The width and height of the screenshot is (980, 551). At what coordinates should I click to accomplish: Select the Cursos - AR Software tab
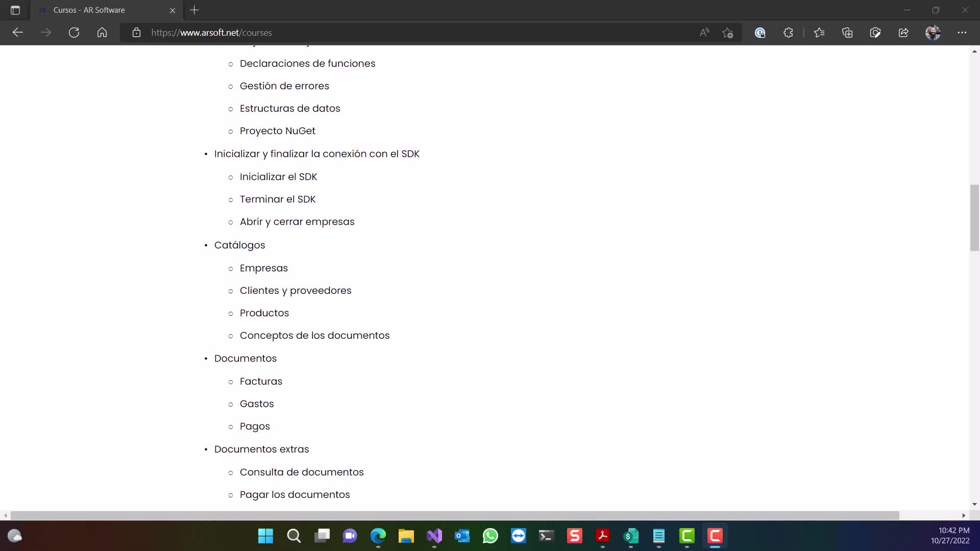coord(89,10)
